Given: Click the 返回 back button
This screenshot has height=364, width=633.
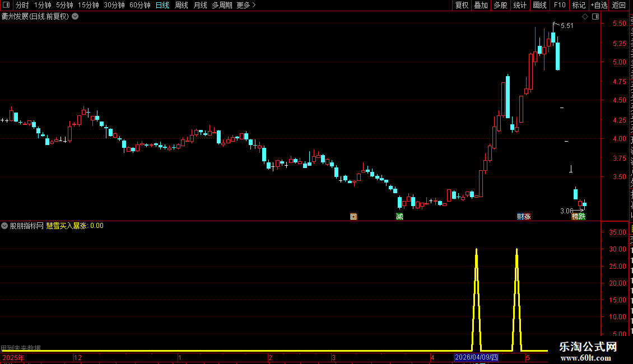Looking at the screenshot, I should tap(619, 5).
